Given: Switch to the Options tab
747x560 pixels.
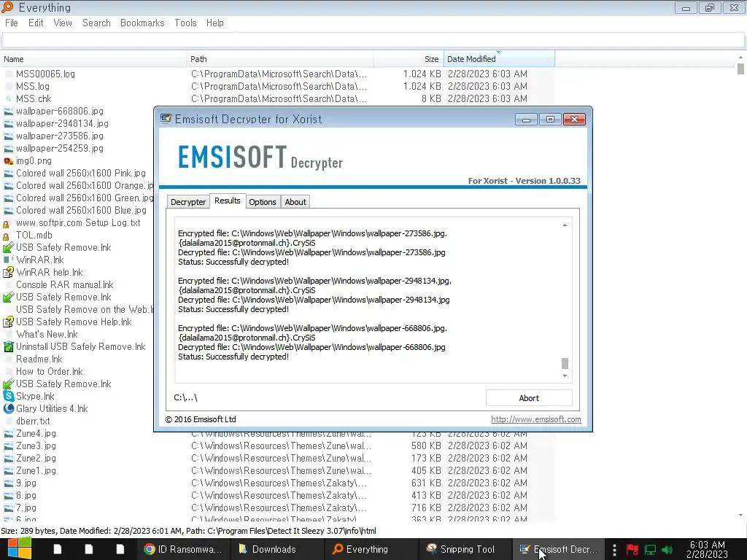Looking at the screenshot, I should [263, 202].
